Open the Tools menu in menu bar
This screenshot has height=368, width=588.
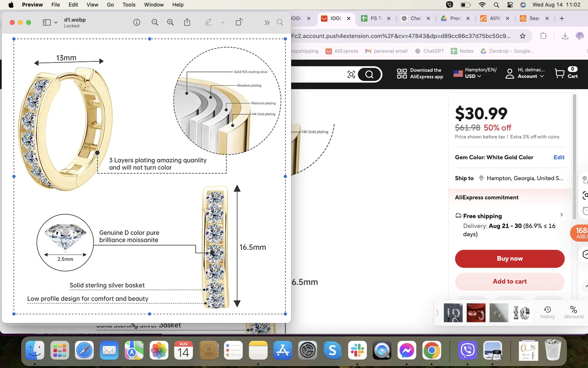point(129,5)
